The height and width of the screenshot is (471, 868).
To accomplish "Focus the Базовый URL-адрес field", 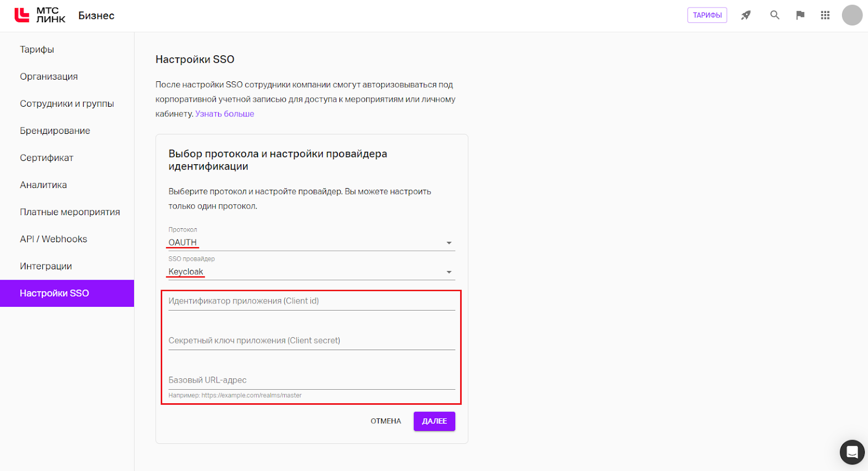I will tap(311, 380).
